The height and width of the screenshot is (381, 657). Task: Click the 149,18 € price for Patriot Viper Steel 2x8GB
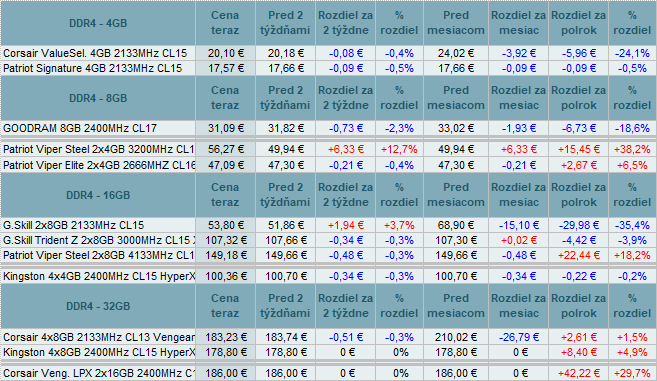[225, 256]
